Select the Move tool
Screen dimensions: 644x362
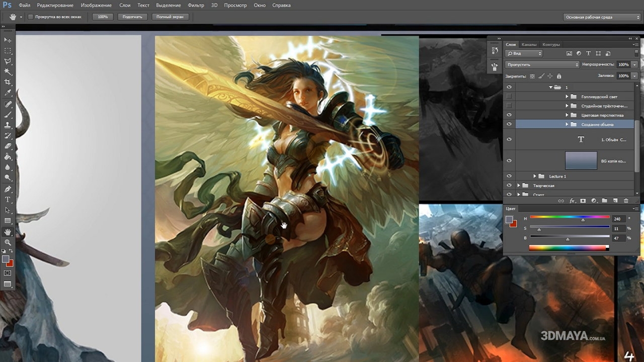pos(8,40)
